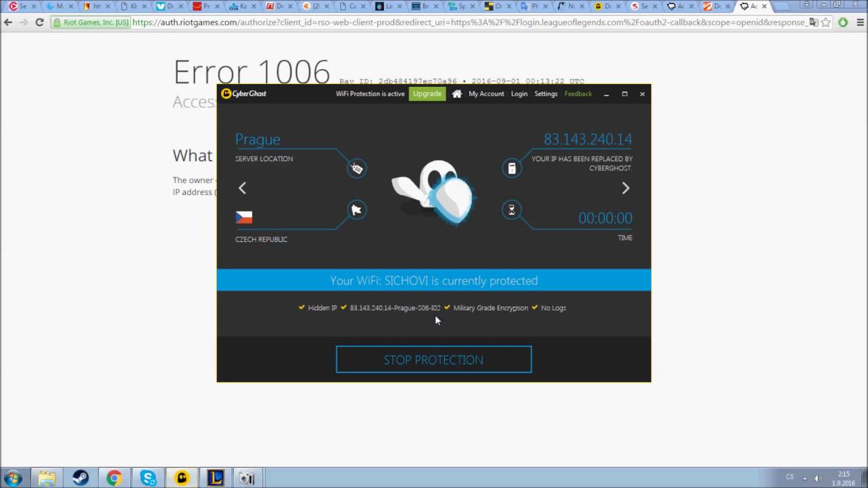Image resolution: width=868 pixels, height=488 pixels.
Task: Open Steam from taskbar
Action: click(81, 478)
